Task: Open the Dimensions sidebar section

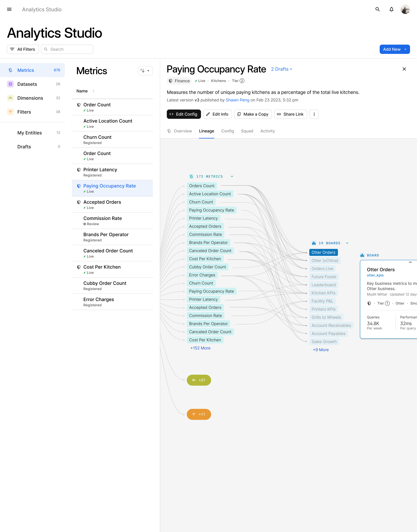Action: point(30,98)
